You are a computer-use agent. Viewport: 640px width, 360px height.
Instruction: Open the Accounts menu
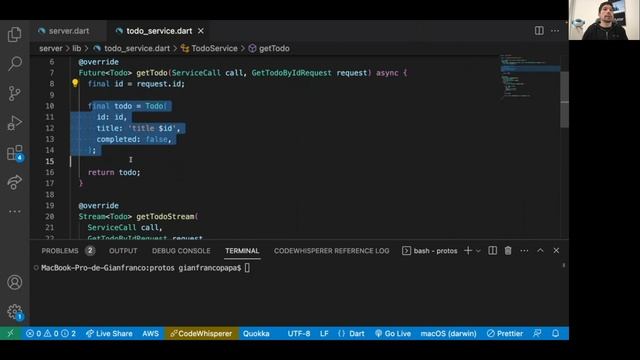(15, 282)
